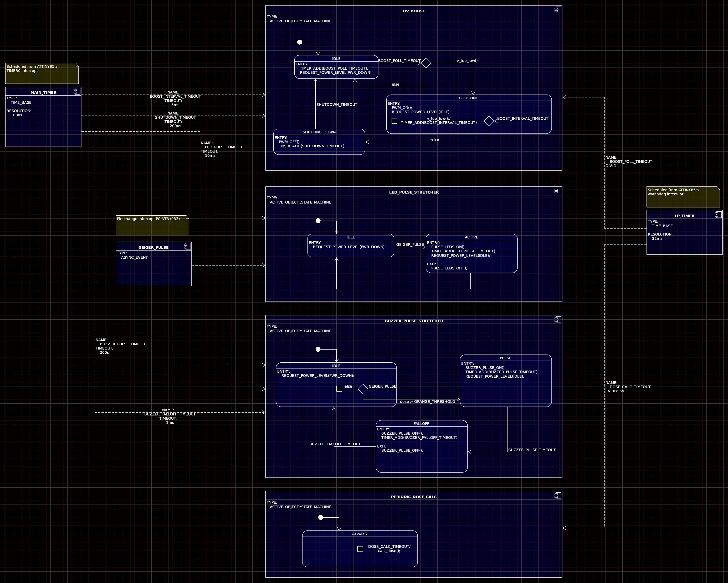This screenshot has height=583, width=728.
Task: Click the small square inside ALWAYS state
Action: click(360, 549)
